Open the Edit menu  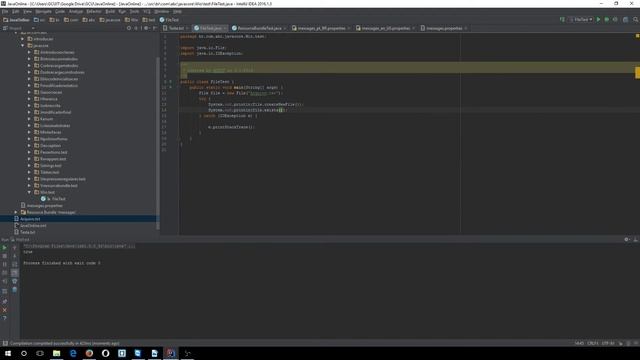[16, 11]
